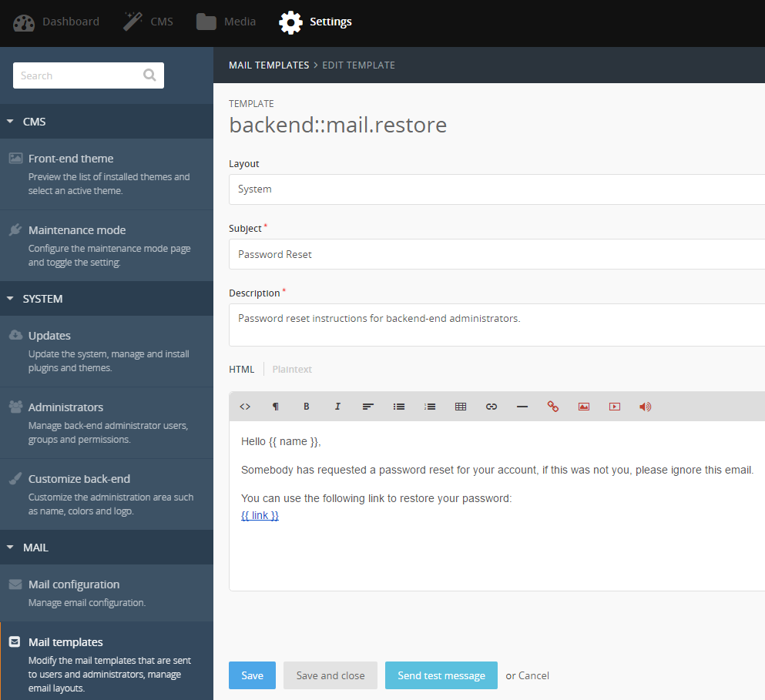Toggle HTML code view in editor

tap(245, 407)
